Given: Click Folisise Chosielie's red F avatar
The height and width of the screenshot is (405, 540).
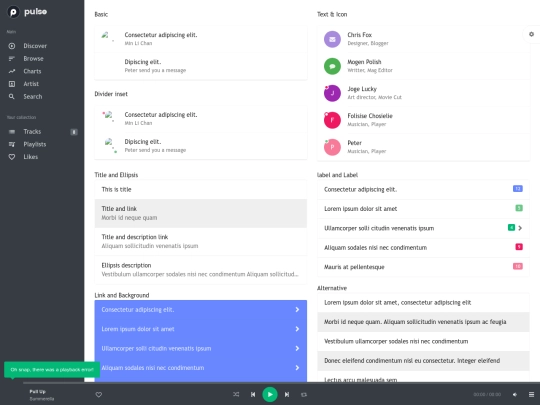Looking at the screenshot, I should pyautogui.click(x=332, y=120).
